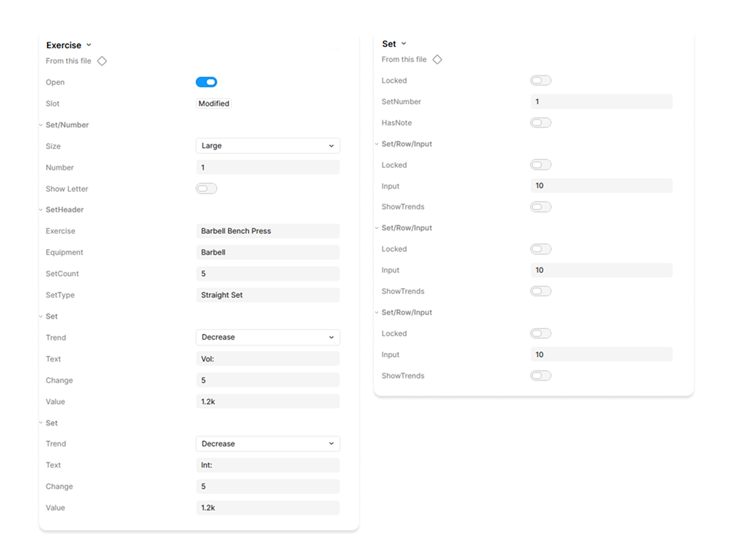Open the Trend dropdown above the Vol: field
This screenshot has width=733, height=560.
coord(268,337)
